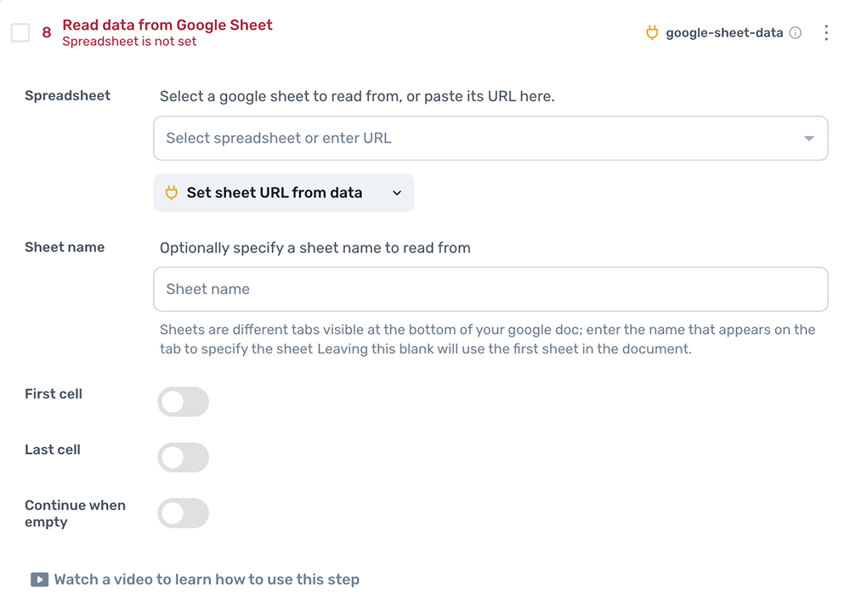Click the dropdown arrow on the spreadsheet selector
The height and width of the screenshot is (616, 850).
tap(809, 138)
